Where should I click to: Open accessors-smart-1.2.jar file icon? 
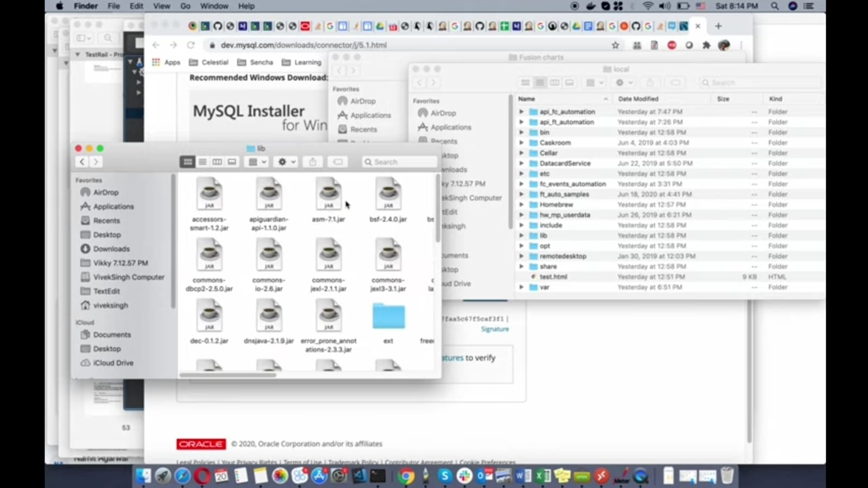click(x=209, y=195)
